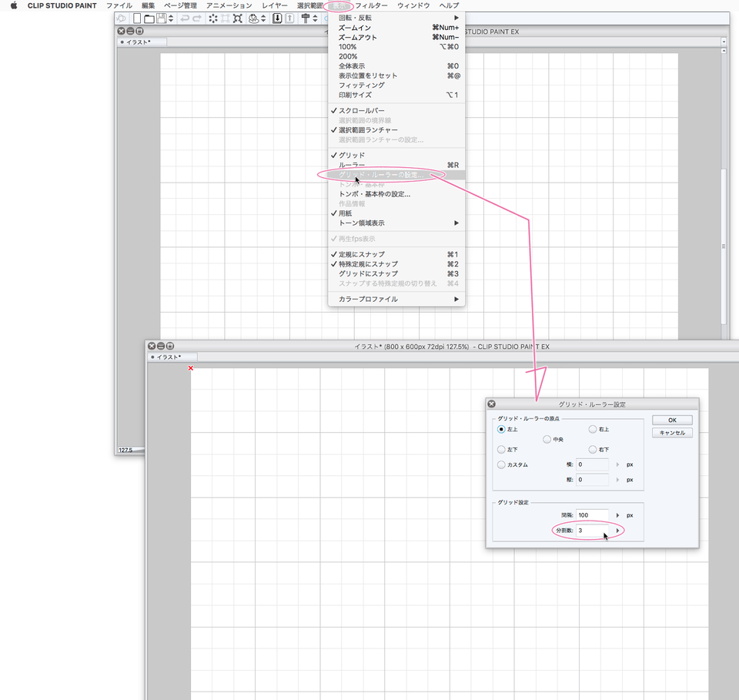739x700 pixels.
Task: Click the free transform toolbar icon
Action: click(238, 18)
